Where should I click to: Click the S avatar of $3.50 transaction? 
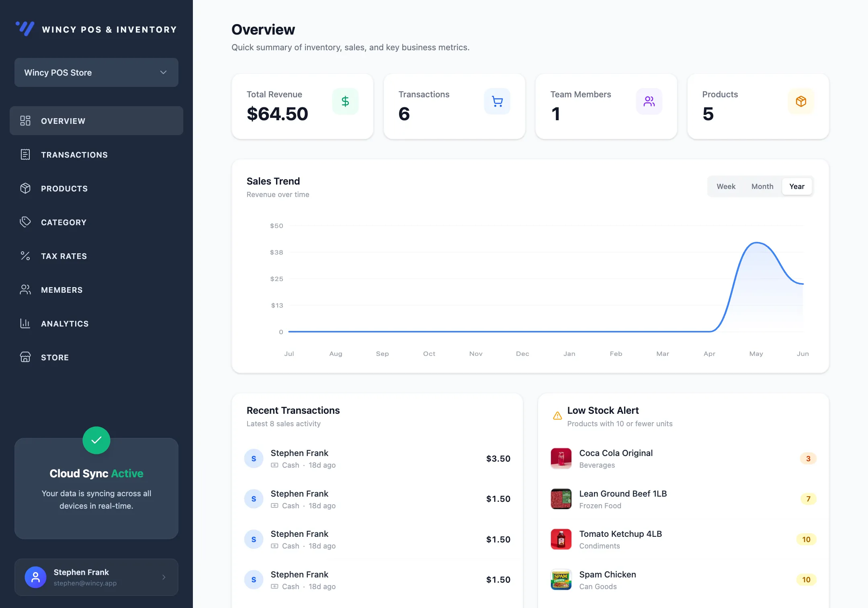(x=254, y=458)
